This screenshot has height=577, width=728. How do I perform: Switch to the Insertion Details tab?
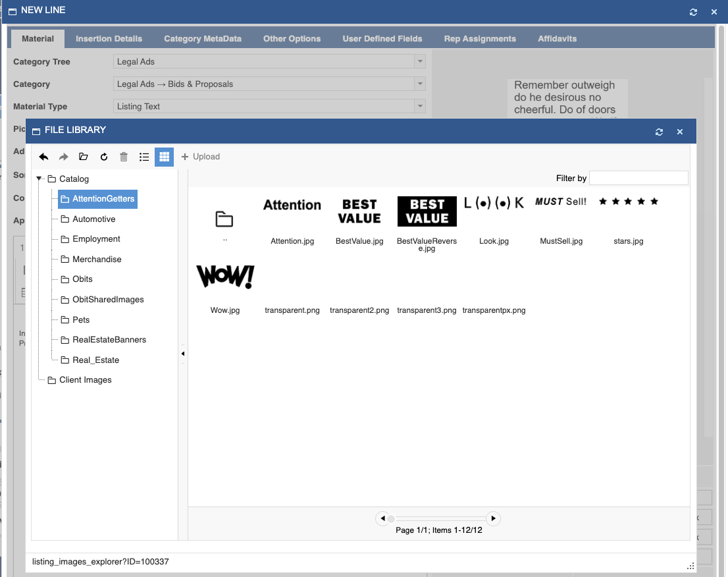[x=109, y=39]
